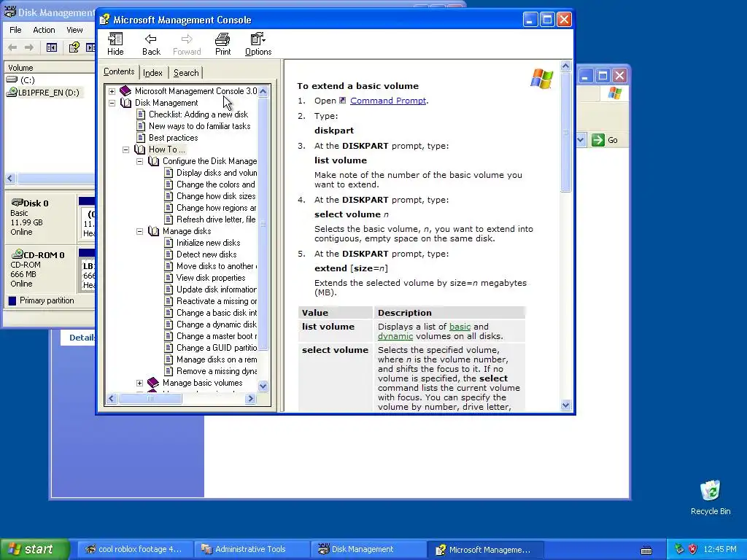This screenshot has height=560, width=747.
Task: Click the contents tree scroll down arrow
Action: pyautogui.click(x=263, y=386)
